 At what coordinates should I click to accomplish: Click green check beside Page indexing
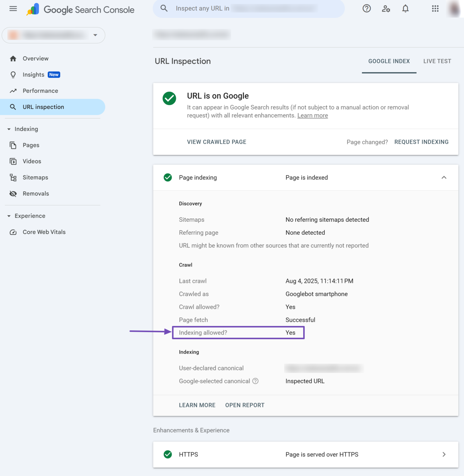(x=168, y=178)
